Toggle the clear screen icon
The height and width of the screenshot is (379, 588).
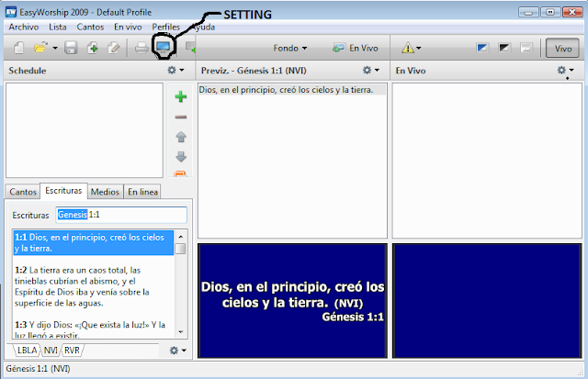[x=526, y=48]
